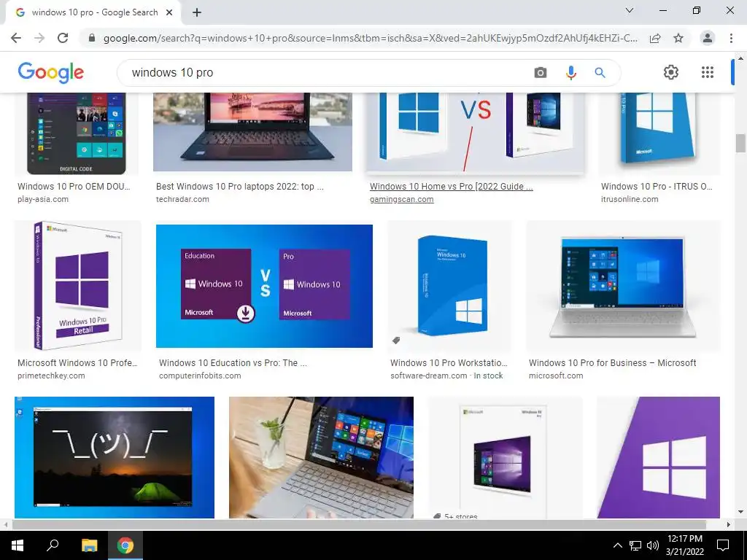Open the microsoft.com laptop image
The height and width of the screenshot is (560, 747).
click(x=623, y=286)
